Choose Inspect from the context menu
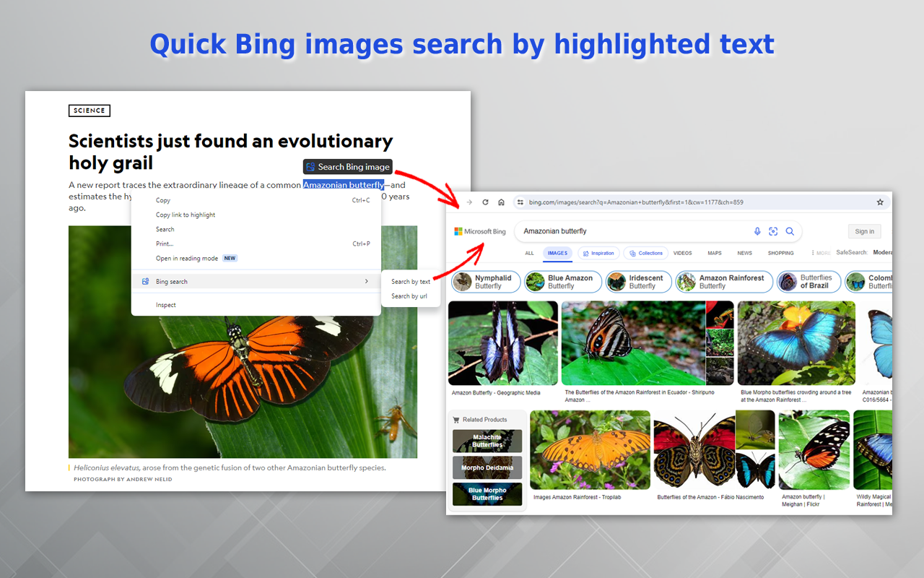The width and height of the screenshot is (924, 578). (x=256, y=305)
